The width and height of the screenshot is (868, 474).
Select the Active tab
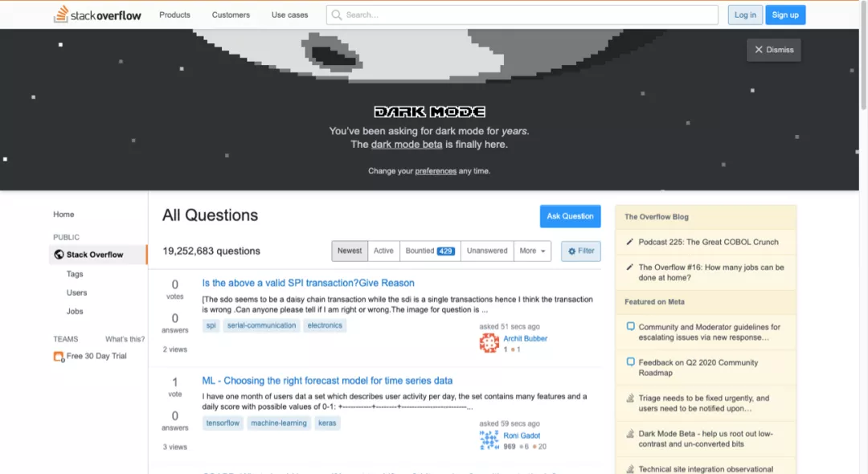(x=383, y=251)
